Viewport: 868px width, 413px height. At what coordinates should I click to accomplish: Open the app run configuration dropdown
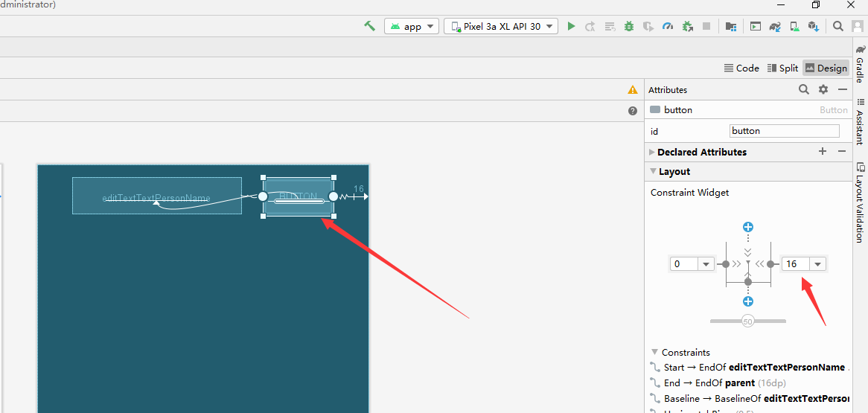(x=412, y=26)
